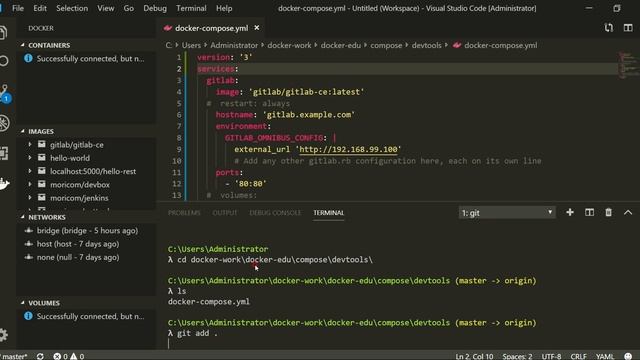
Task: Click the feedback smiley in status bar
Action: (x=628, y=356)
